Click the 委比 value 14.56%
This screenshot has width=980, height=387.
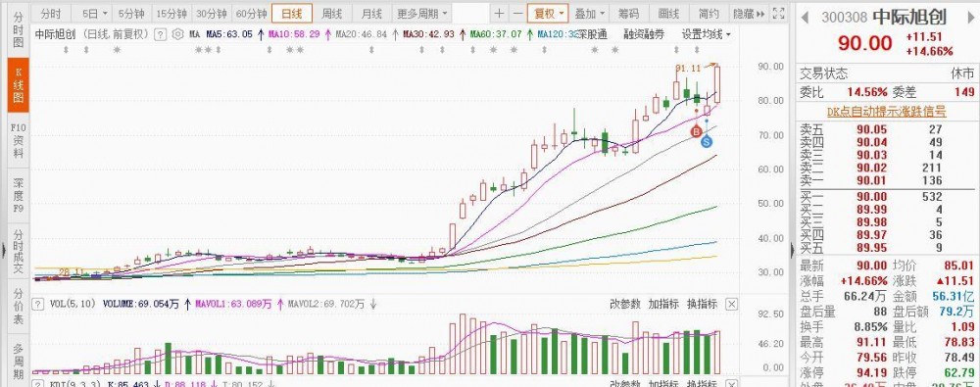coord(867,92)
